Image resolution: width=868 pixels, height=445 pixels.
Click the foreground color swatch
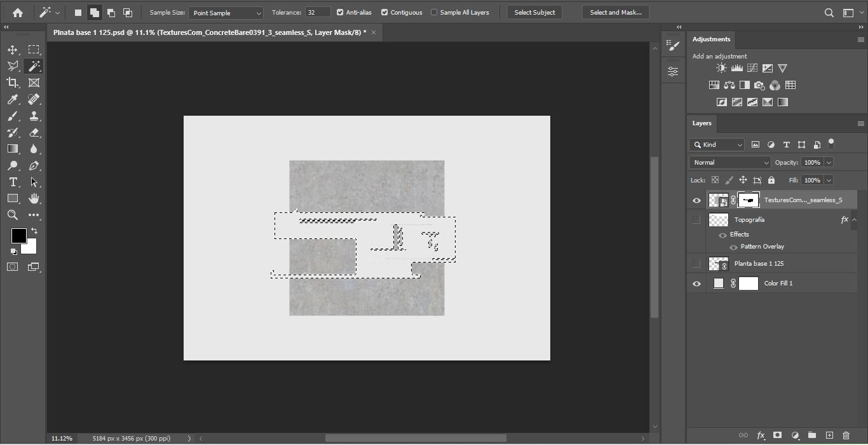tap(18, 236)
